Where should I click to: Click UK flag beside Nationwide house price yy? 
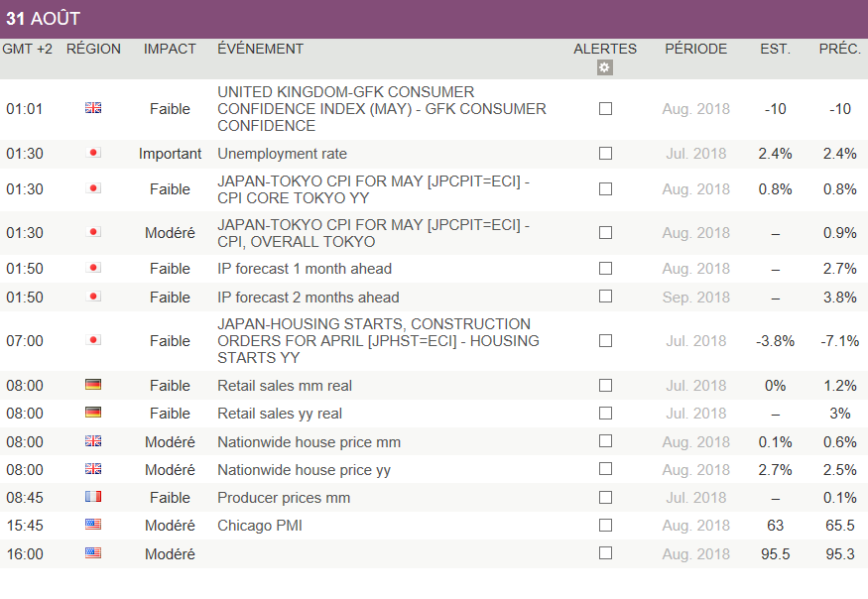pos(93,470)
